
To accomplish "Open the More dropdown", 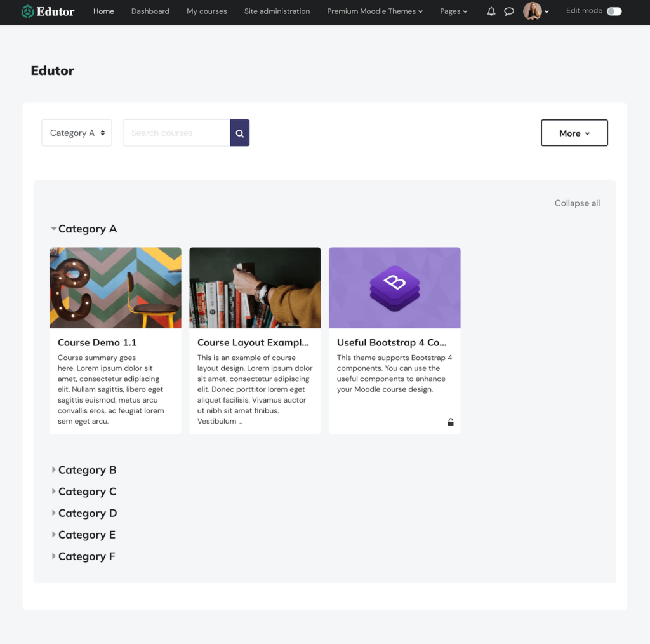I will coord(574,133).
